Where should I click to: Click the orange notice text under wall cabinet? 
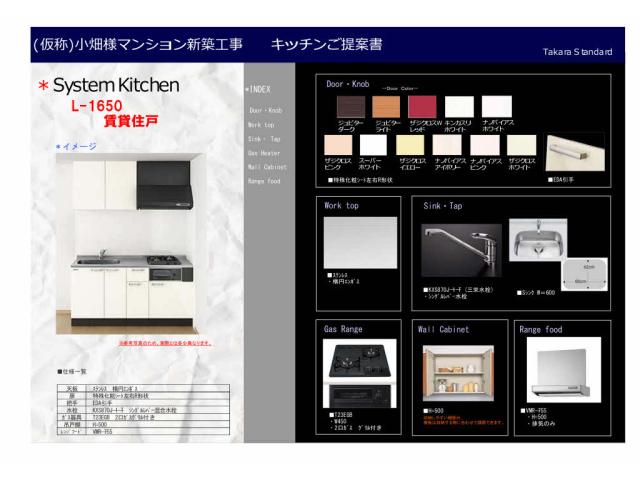pyautogui.click(x=464, y=420)
